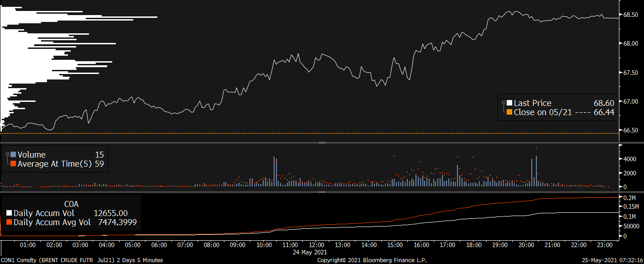Click the 18:00 time axis label
This screenshot has width=644, height=264.
(474, 245)
